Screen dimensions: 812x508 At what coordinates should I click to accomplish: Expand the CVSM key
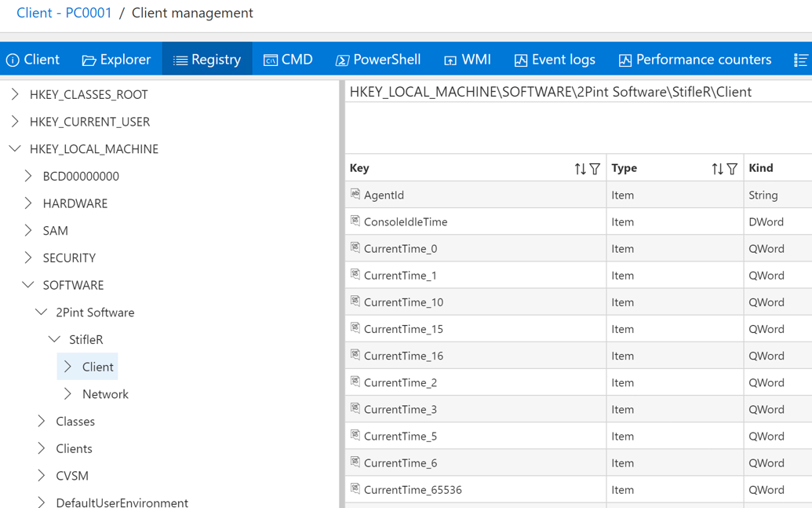click(x=42, y=475)
